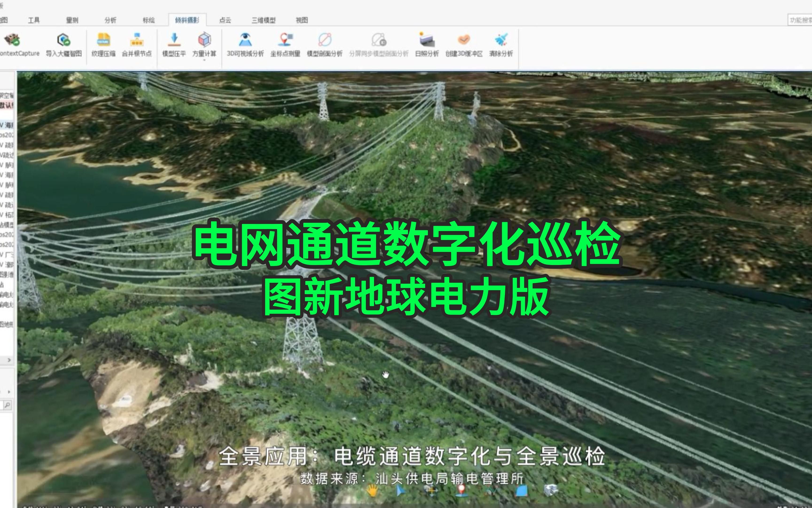Viewport: 812px width, 508px height.
Task: Open the 三维模型 ribbon tab
Action: pos(263,20)
